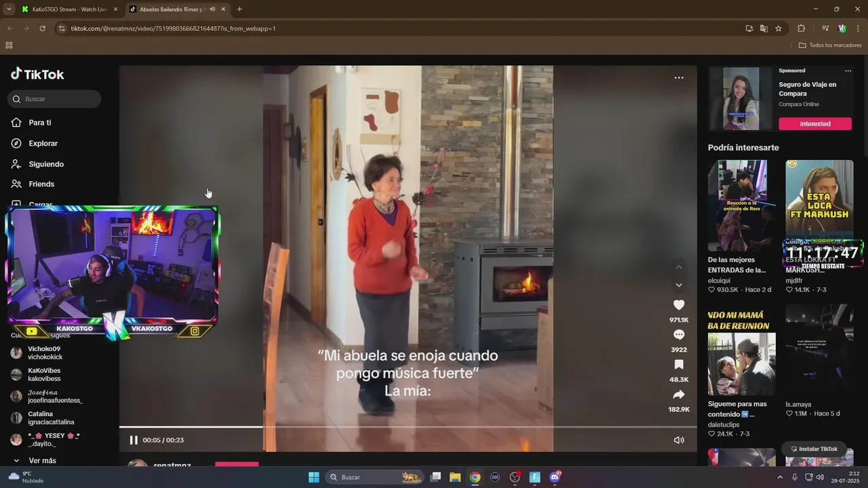Open Chrome from the taskbar
Screen dimensions: 868x488
(x=475, y=477)
